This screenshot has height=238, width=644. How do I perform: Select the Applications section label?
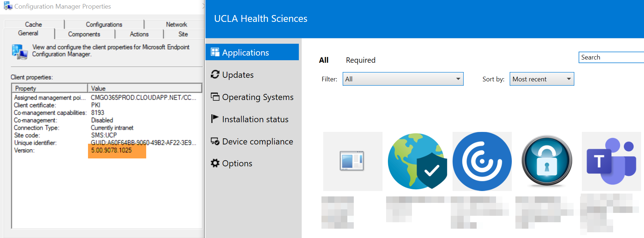pyautogui.click(x=246, y=52)
